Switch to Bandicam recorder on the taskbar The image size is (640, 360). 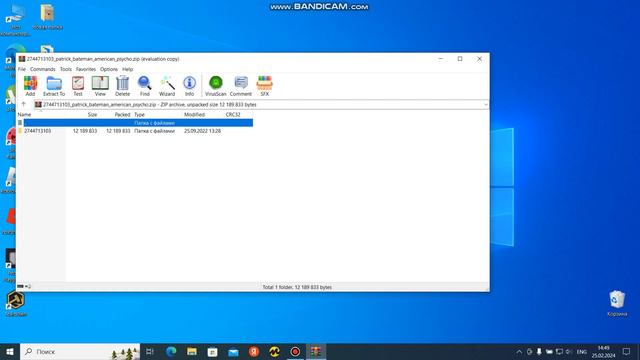(x=295, y=351)
